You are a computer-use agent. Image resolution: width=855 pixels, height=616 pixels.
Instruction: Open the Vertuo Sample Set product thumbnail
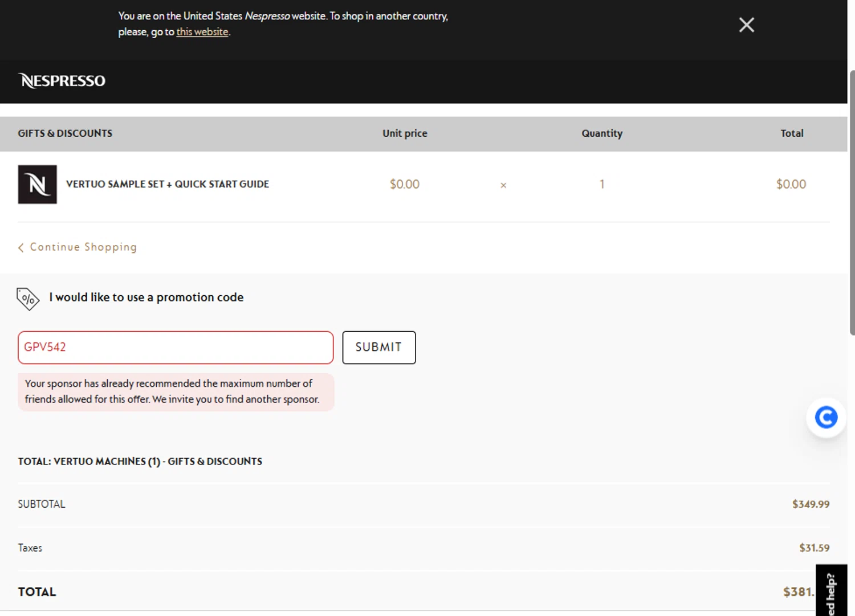point(38,185)
